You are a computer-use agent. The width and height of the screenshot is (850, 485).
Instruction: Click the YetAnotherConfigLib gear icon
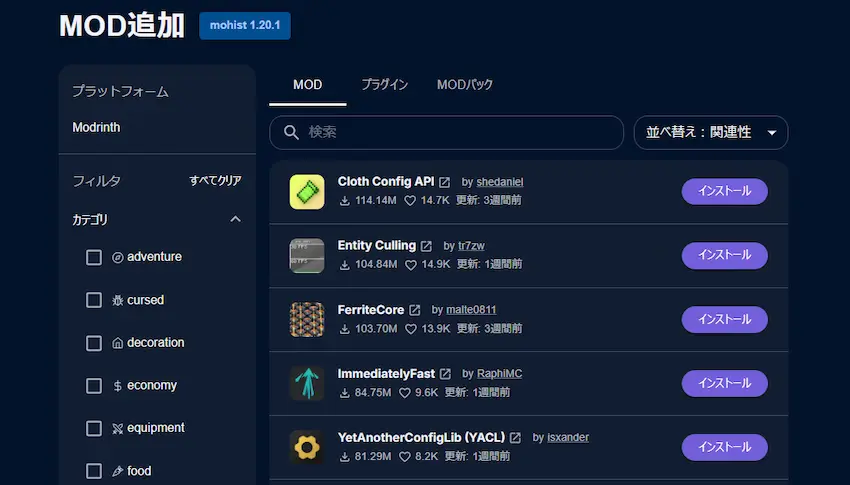coord(307,447)
